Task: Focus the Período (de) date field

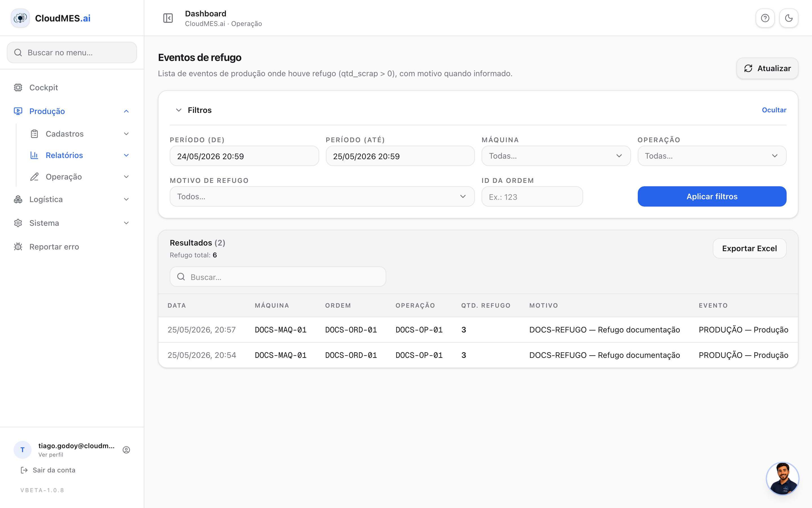Action: (244, 156)
